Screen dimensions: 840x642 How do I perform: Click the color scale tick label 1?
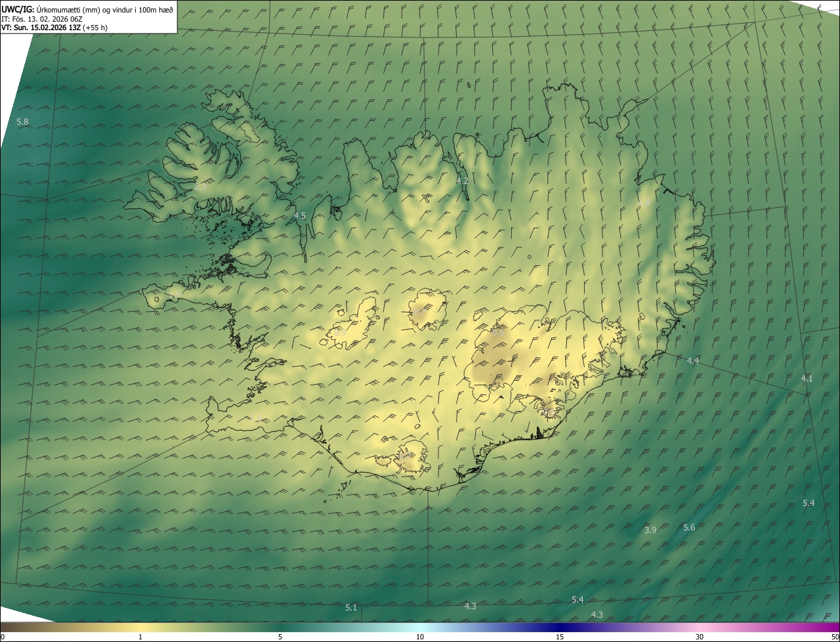(x=140, y=637)
